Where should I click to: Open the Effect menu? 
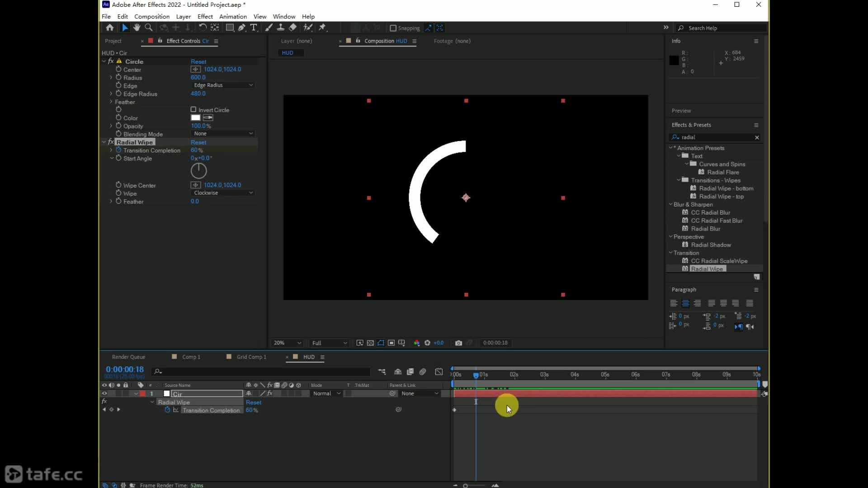[205, 16]
